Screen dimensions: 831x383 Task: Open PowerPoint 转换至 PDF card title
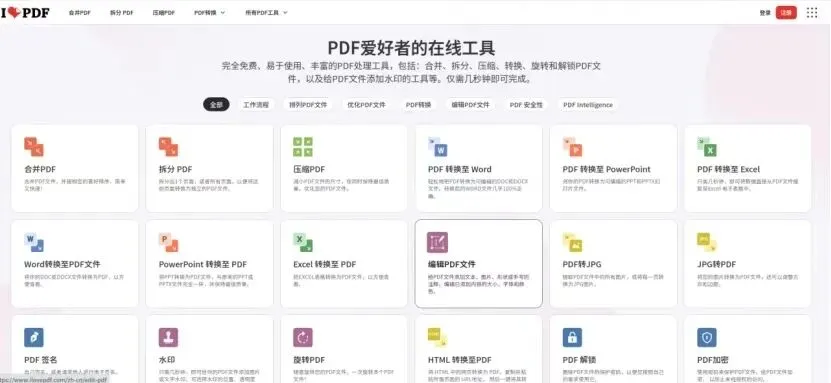[x=202, y=264]
